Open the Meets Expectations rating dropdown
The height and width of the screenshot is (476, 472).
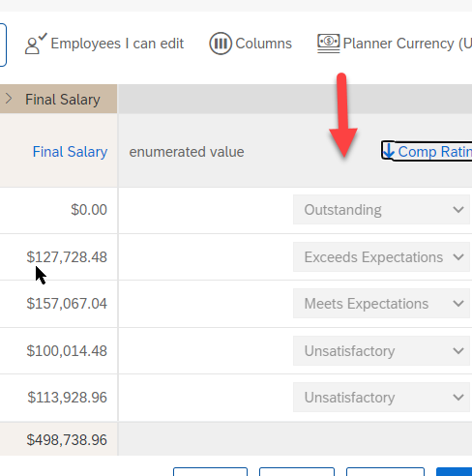tap(381, 304)
